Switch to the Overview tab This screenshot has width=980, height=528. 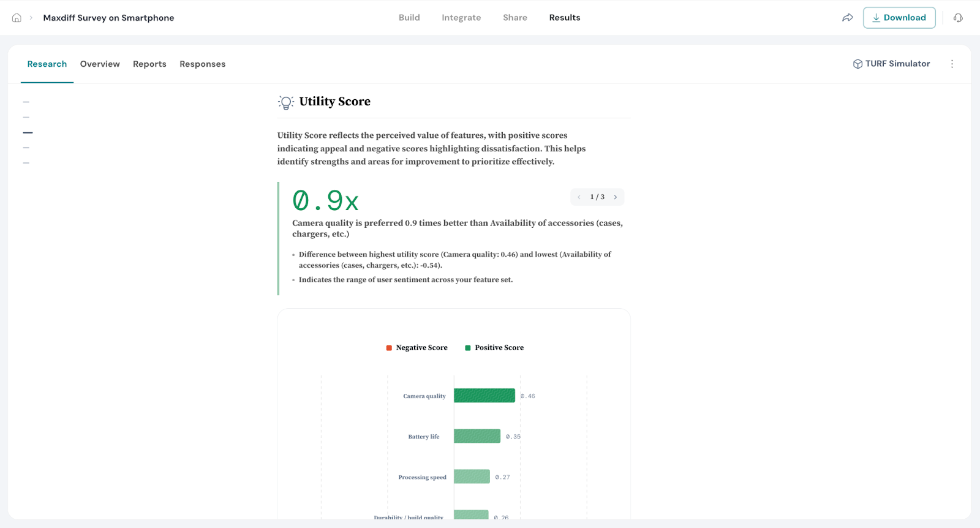[100, 64]
